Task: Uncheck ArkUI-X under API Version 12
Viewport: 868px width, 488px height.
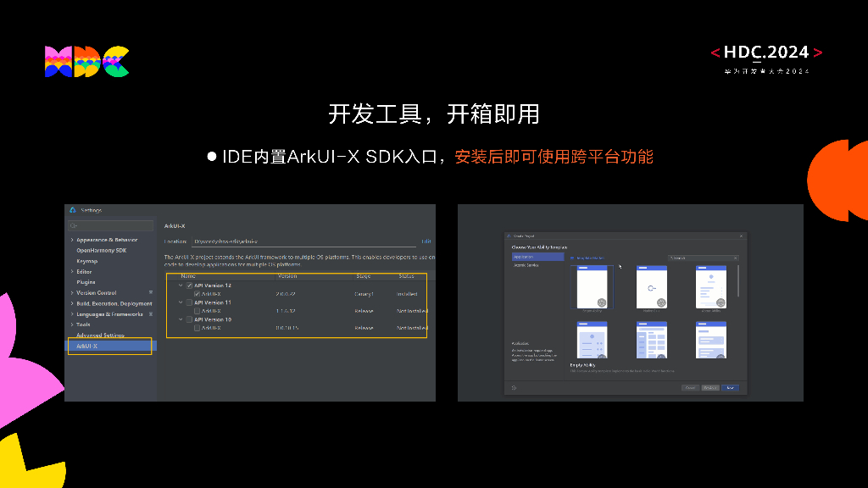Action: click(x=197, y=294)
